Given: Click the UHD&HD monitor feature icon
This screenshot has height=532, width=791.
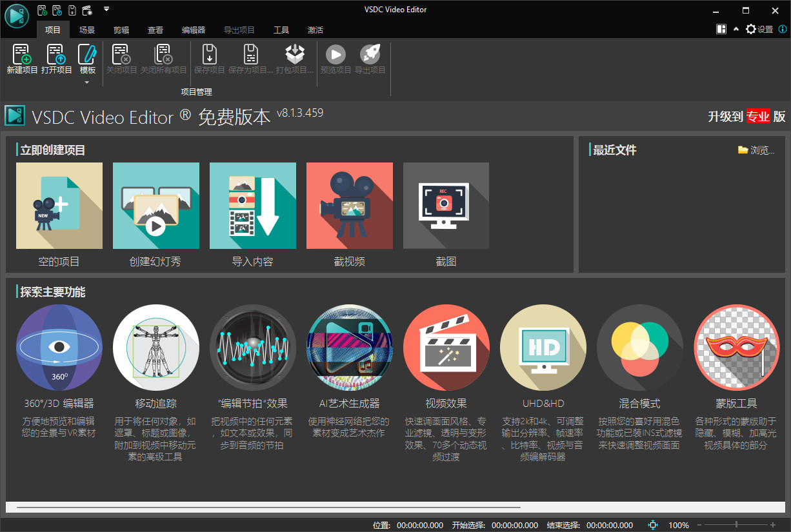Looking at the screenshot, I should click(x=543, y=348).
